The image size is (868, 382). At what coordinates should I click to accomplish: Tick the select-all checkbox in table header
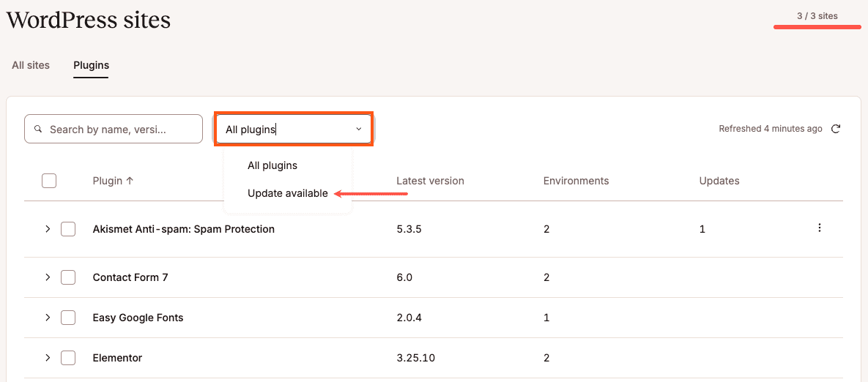point(49,181)
